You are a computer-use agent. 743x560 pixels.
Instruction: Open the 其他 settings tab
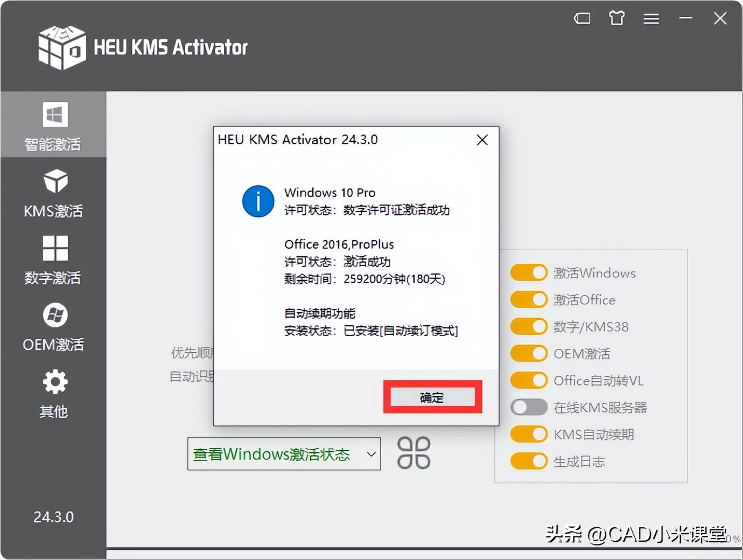(53, 394)
